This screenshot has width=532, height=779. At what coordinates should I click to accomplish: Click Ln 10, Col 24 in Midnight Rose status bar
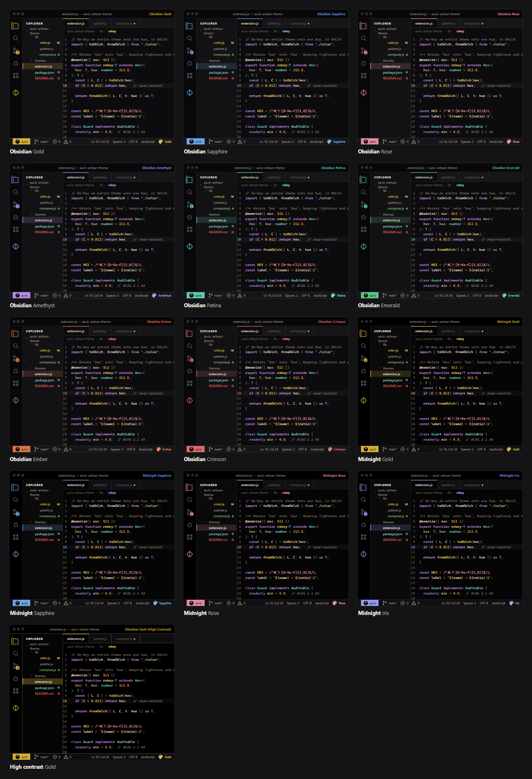click(x=274, y=603)
